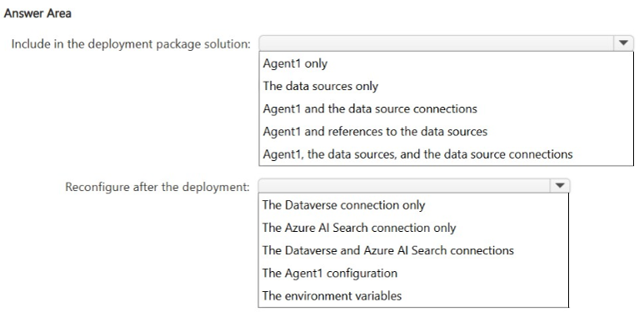Choose 'The environment variables' option
The height and width of the screenshot is (317, 644).
click(413, 295)
